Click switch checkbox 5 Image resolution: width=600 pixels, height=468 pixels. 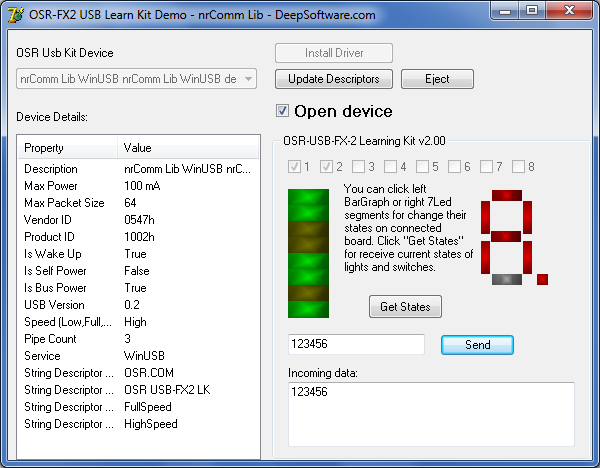pyautogui.click(x=422, y=166)
